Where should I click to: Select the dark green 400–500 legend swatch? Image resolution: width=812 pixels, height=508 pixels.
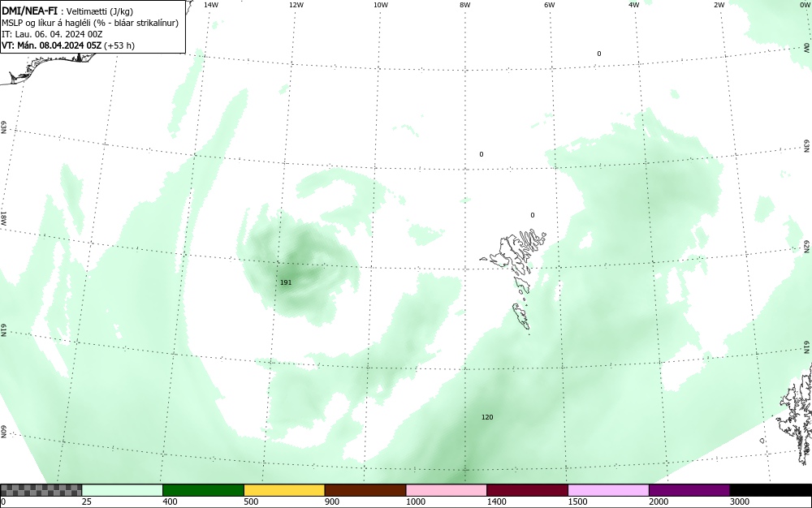[x=203, y=490]
